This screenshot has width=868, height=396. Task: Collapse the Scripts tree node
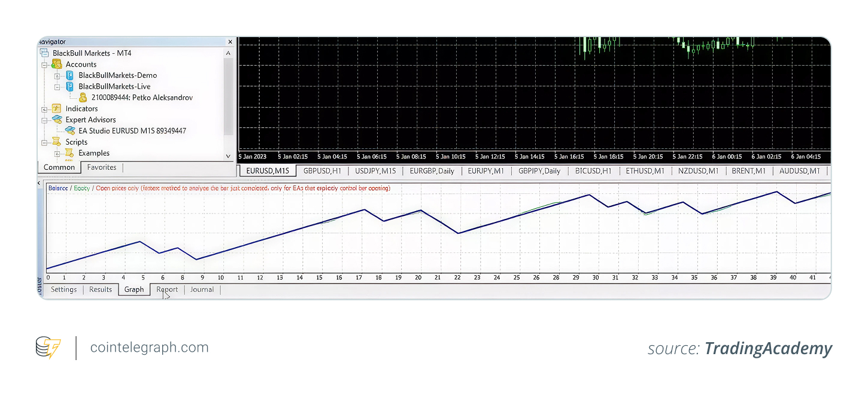(x=44, y=142)
